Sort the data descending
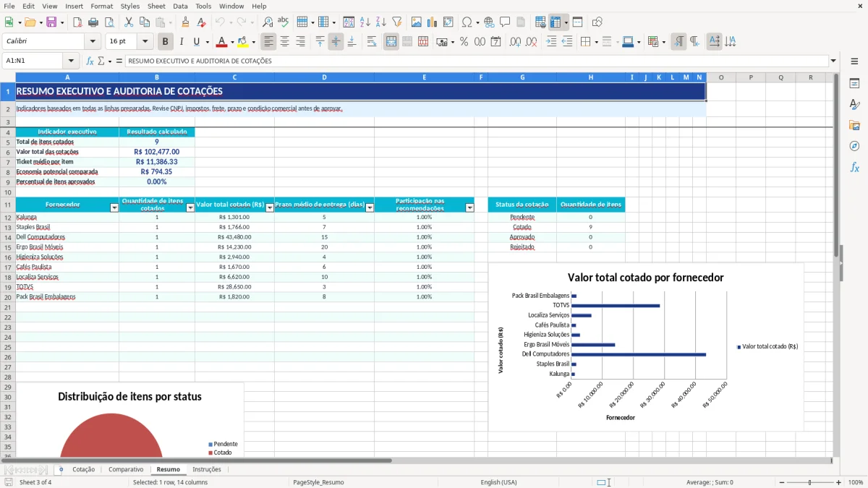 pos(381,22)
